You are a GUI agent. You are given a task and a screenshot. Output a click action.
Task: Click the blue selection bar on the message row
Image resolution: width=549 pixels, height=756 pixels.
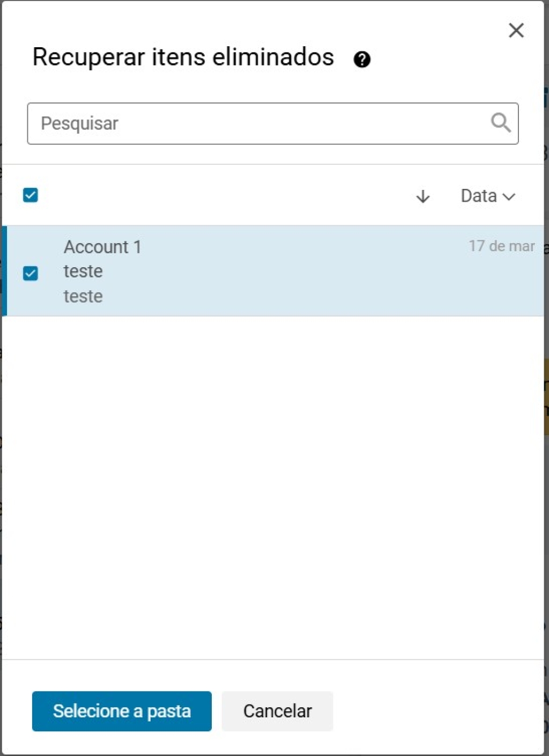[5, 271]
